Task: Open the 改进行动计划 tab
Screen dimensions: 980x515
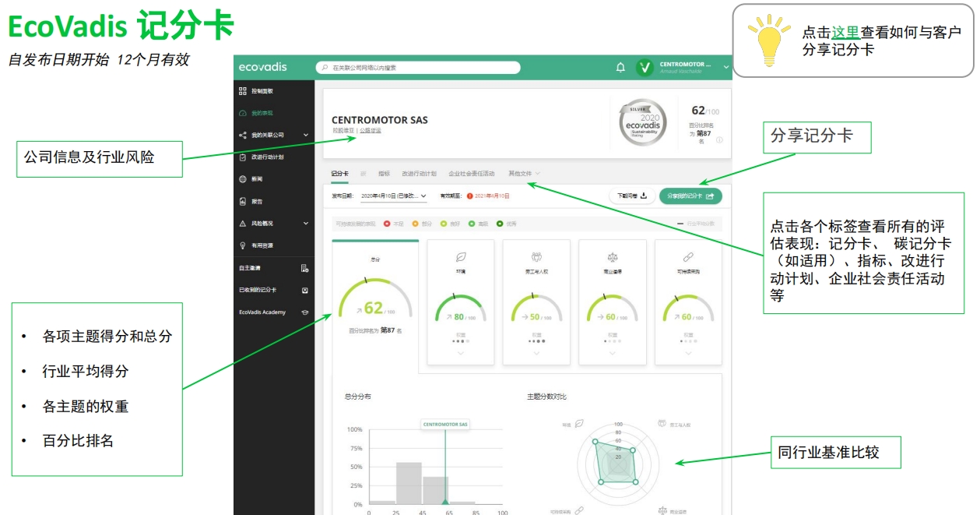Action: (419, 173)
